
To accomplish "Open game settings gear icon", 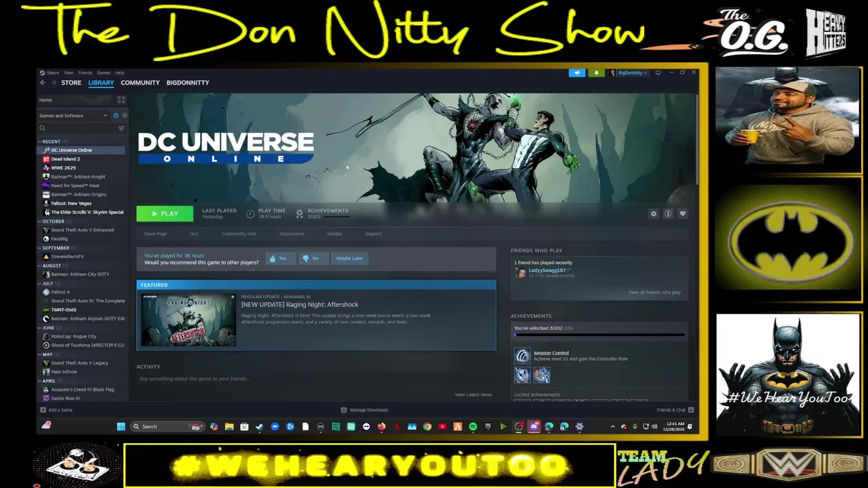I will coord(654,213).
